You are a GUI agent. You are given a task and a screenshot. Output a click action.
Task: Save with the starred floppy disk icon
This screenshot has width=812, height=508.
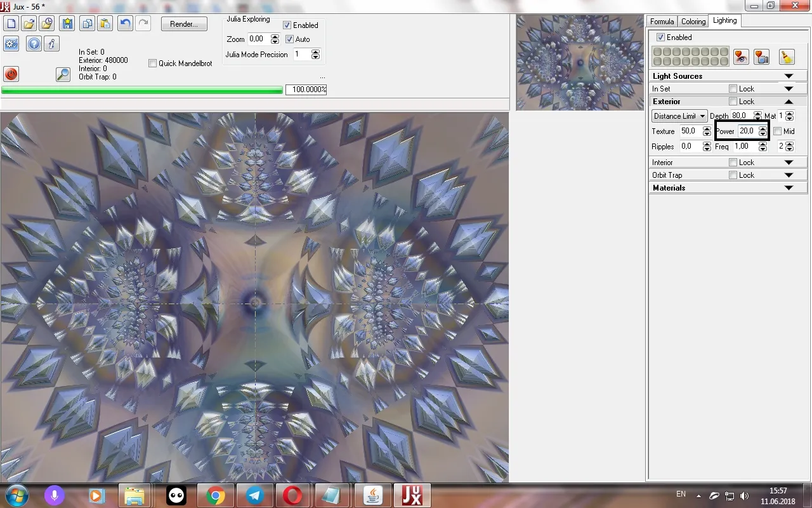[x=67, y=24]
